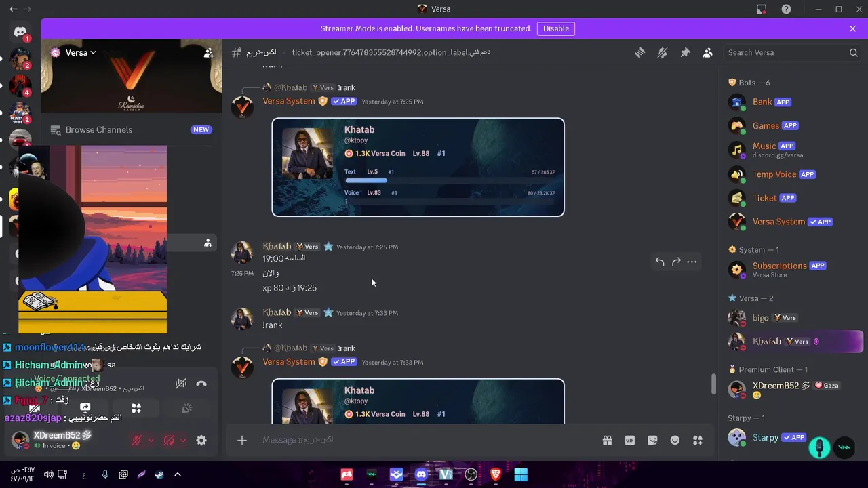Go to Discord direct messages home icon
Screen dimensions: 868x488
(20, 32)
